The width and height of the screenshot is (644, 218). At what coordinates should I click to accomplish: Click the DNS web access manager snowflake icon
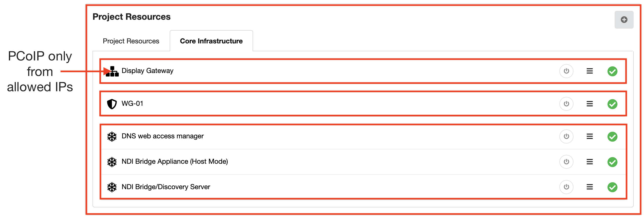coord(112,137)
